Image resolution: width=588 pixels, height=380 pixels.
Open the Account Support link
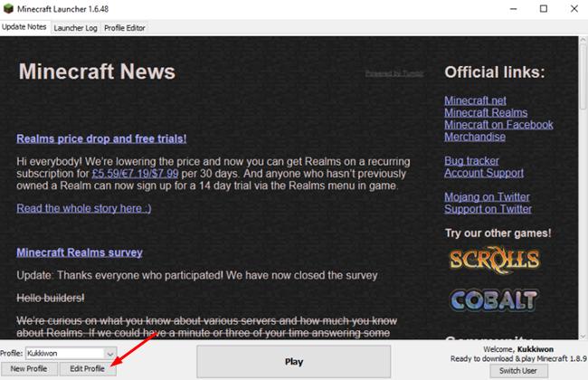pos(483,173)
